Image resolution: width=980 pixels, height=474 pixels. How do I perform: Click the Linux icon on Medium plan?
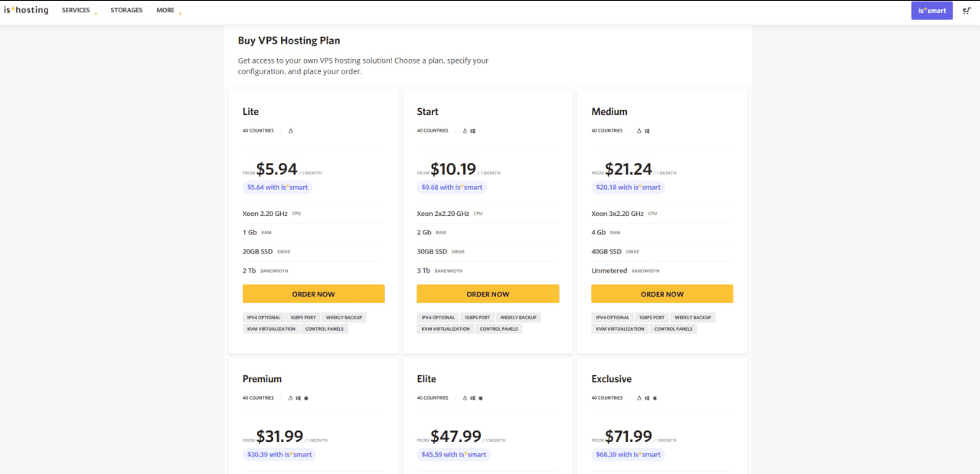(639, 131)
